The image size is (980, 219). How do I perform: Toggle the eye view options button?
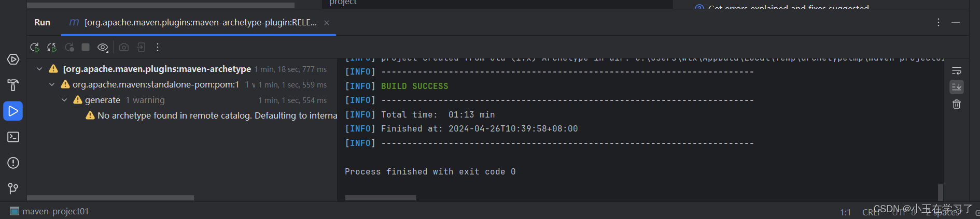click(x=103, y=48)
